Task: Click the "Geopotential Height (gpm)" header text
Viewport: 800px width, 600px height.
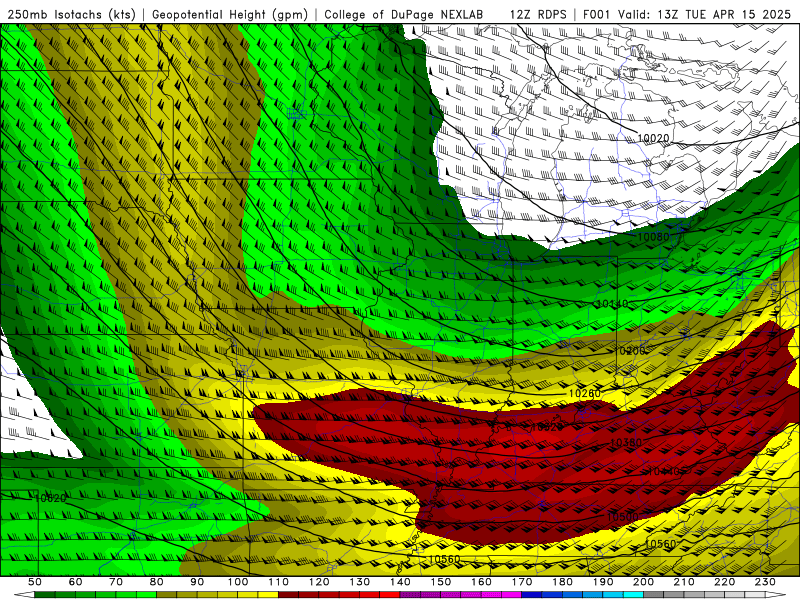Action: [x=230, y=14]
